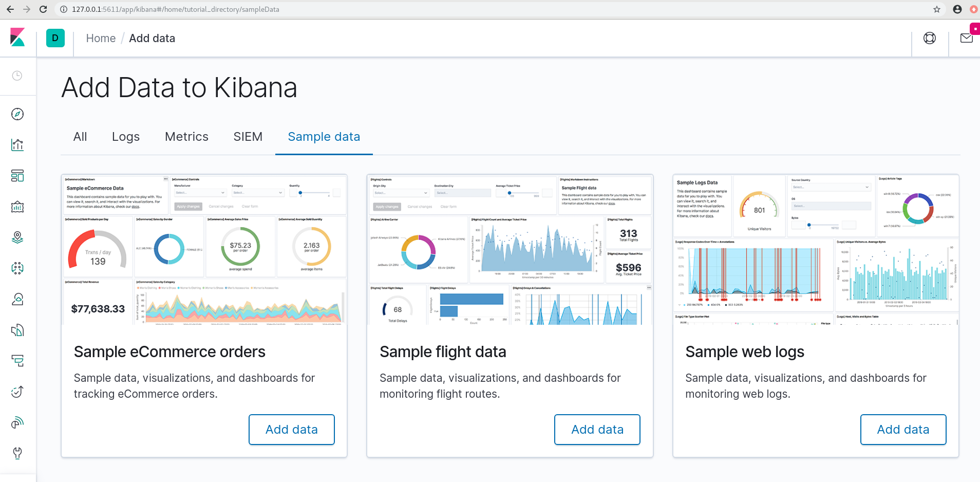Open Infrastructure icon in sidebar
980x482 pixels.
[17, 299]
